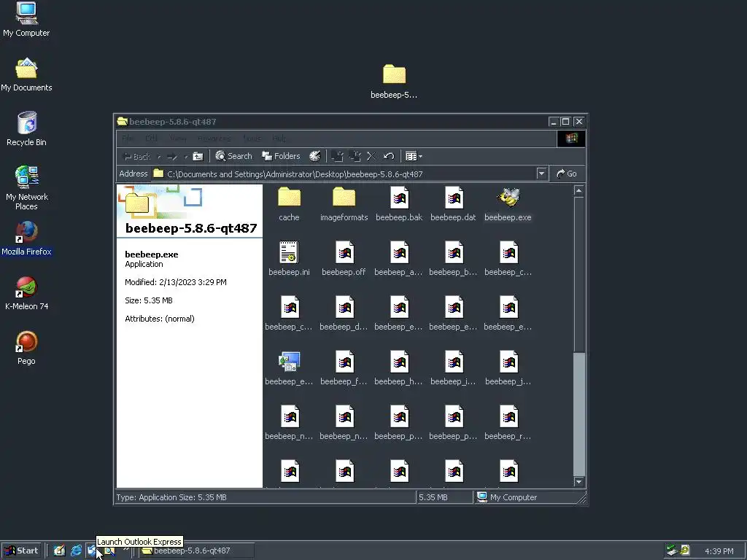
Task: Open the Tools menu
Action: 252,139
